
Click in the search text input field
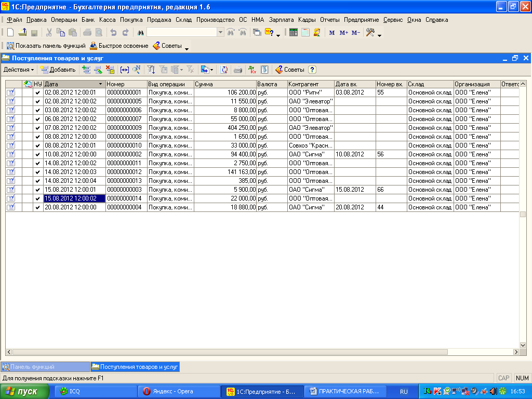click(182, 32)
